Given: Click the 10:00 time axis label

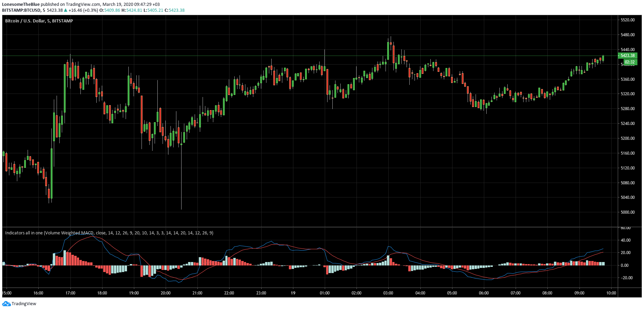Looking at the screenshot, I should click(611, 293).
